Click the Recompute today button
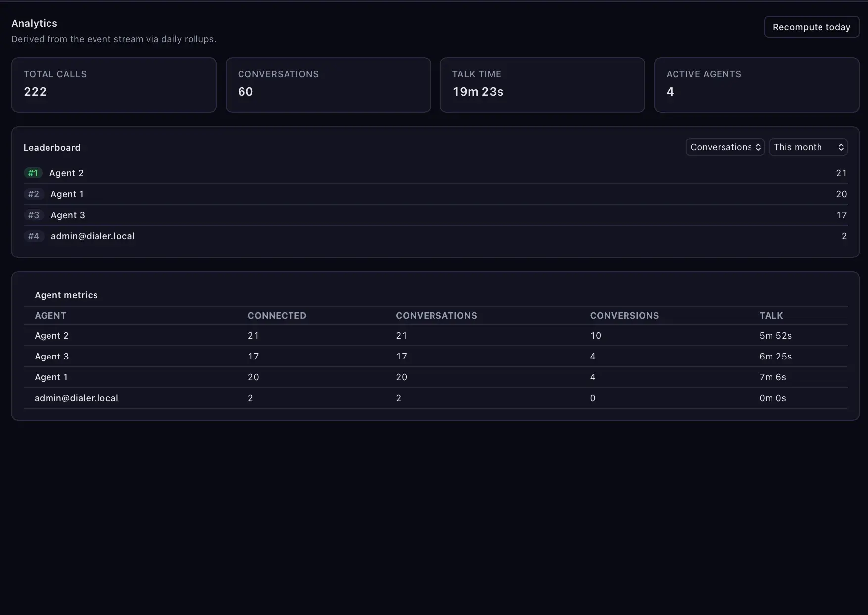Viewport: 868px width, 615px height. [811, 27]
